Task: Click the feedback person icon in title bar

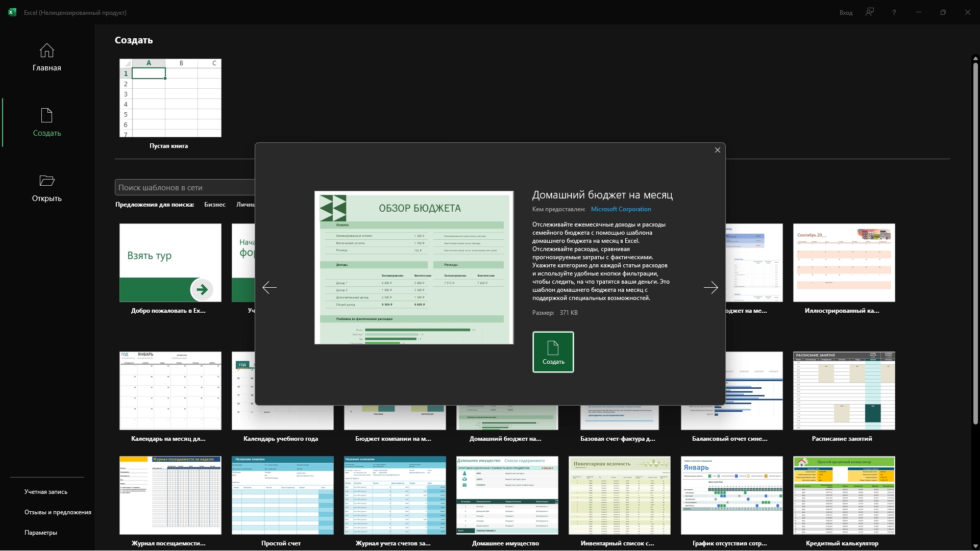Action: (870, 12)
